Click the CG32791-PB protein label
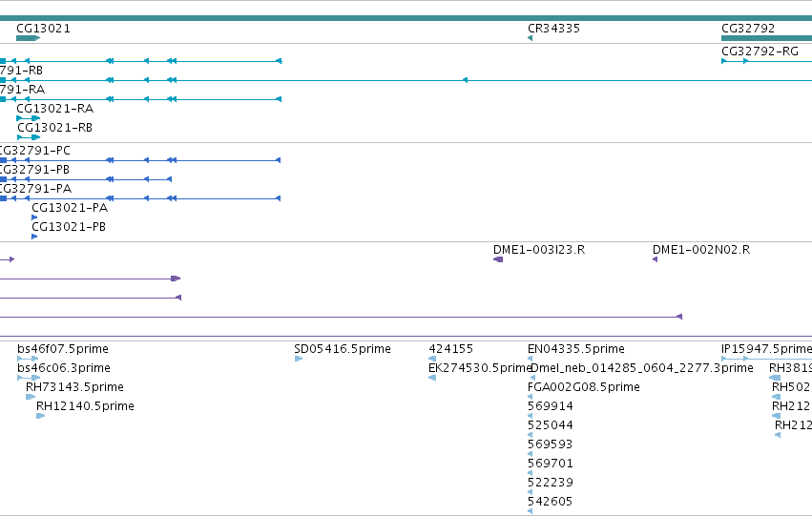This screenshot has height=516, width=812. 34,170
